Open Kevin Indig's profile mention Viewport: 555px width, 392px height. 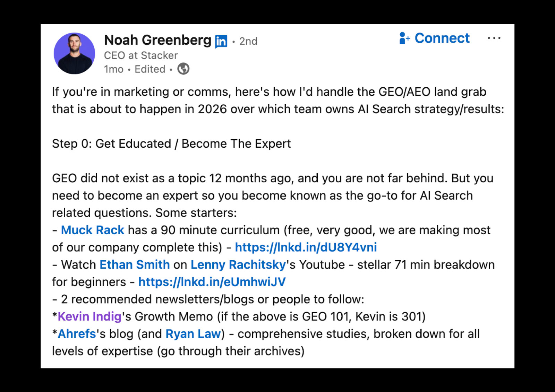(x=89, y=316)
